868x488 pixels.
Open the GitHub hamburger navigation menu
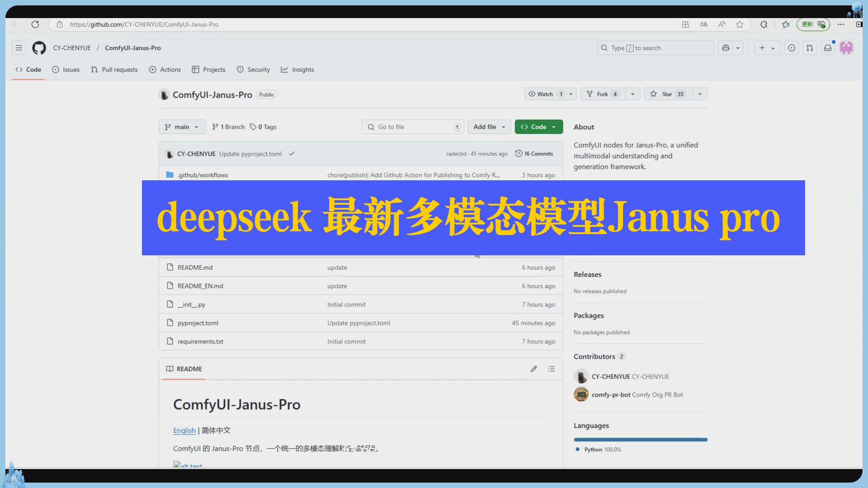19,48
